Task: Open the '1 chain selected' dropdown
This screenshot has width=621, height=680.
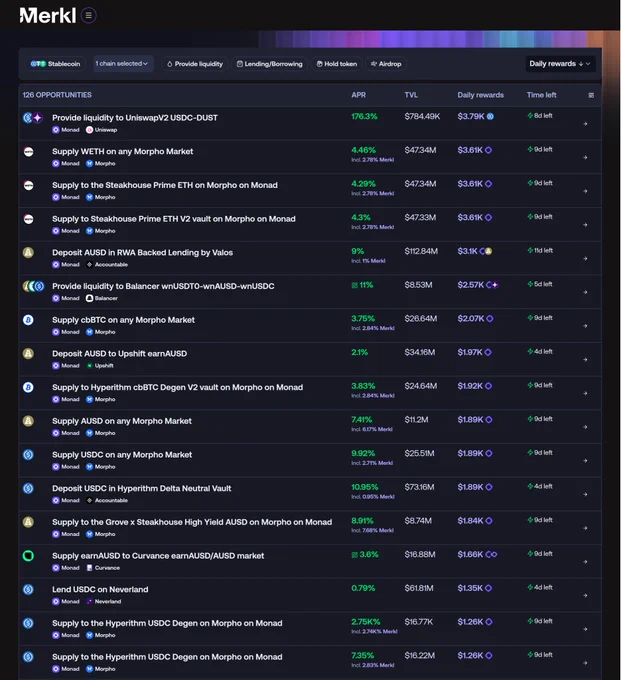Action: [x=123, y=64]
